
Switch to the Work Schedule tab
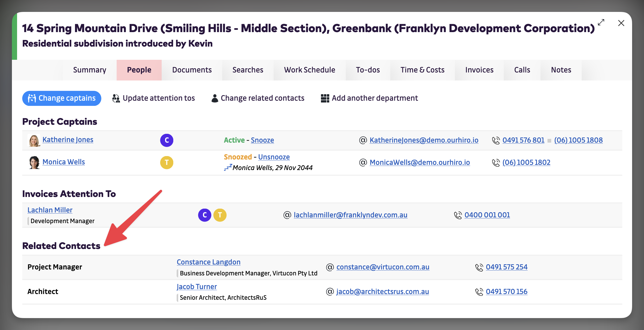[310, 70]
